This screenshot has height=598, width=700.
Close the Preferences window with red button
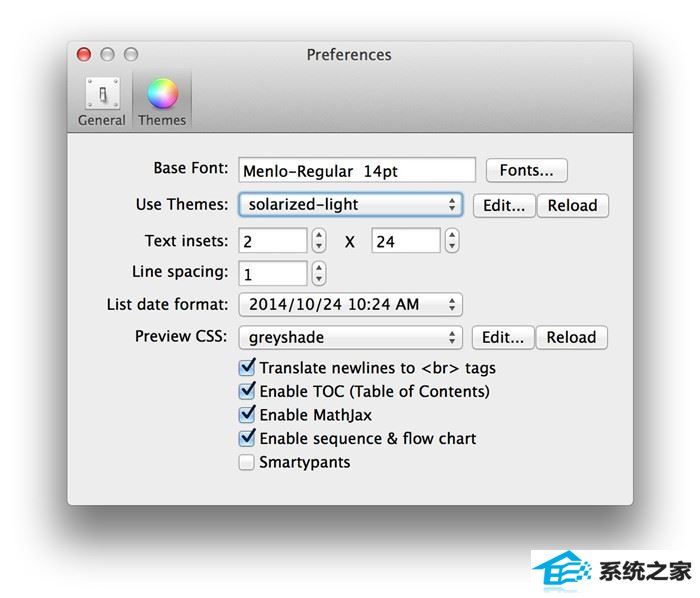click(83, 54)
